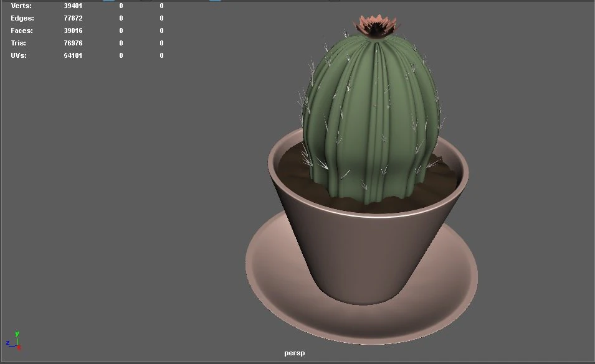Click the Tris count value 76976
The image size is (595, 364).
coord(73,43)
